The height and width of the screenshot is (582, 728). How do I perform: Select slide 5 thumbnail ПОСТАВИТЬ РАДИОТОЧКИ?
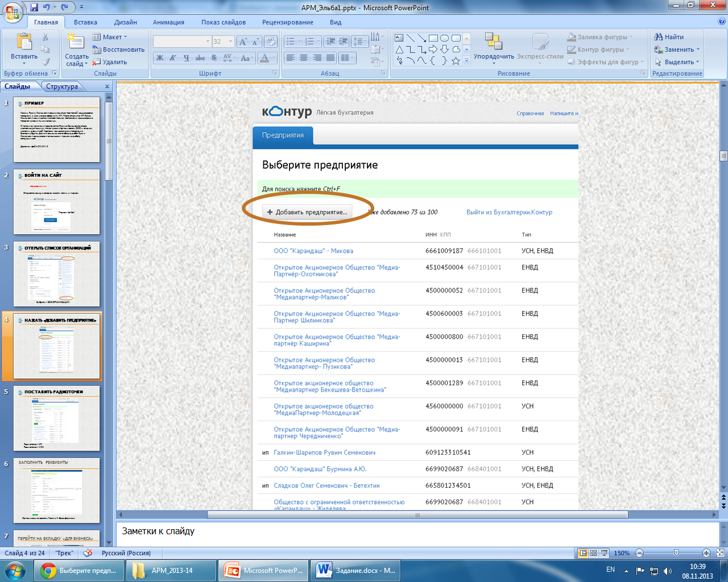pos(57,418)
